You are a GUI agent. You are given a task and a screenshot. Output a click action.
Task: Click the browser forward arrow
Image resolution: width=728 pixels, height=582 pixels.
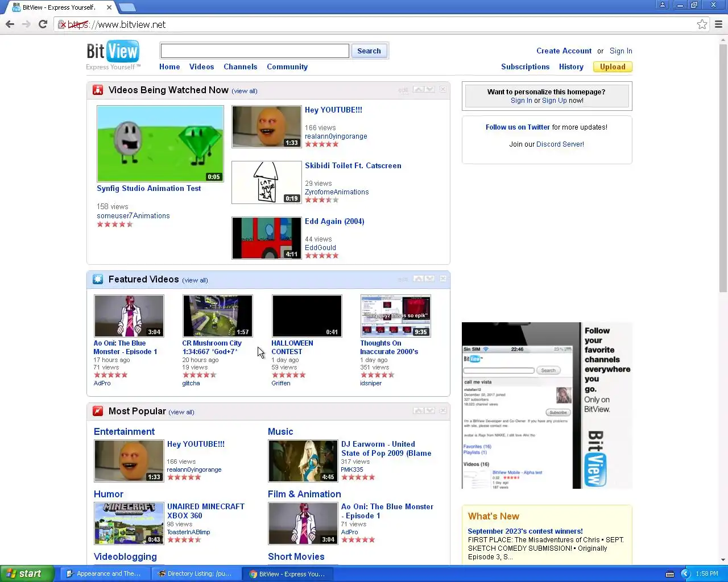point(26,24)
